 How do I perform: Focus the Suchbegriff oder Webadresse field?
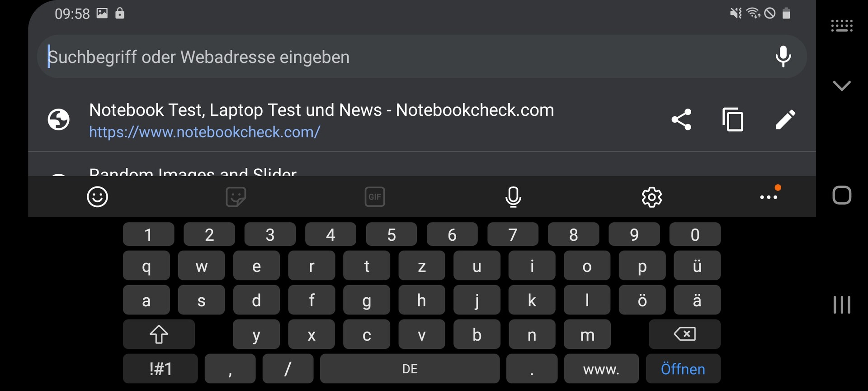[362, 57]
